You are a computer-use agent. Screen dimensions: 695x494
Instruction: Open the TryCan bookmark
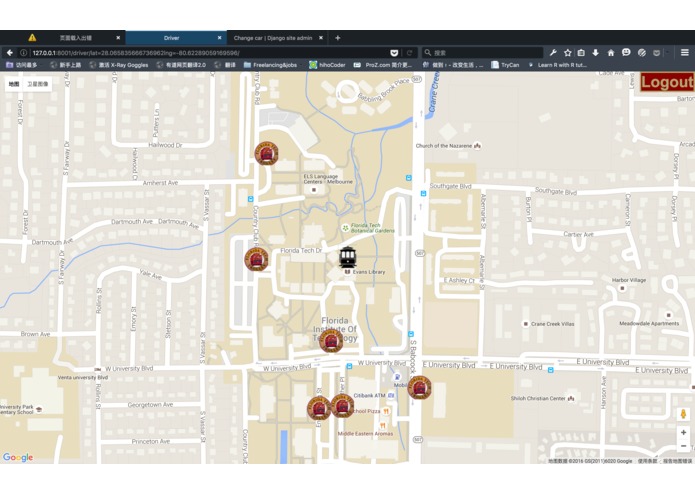click(505, 65)
